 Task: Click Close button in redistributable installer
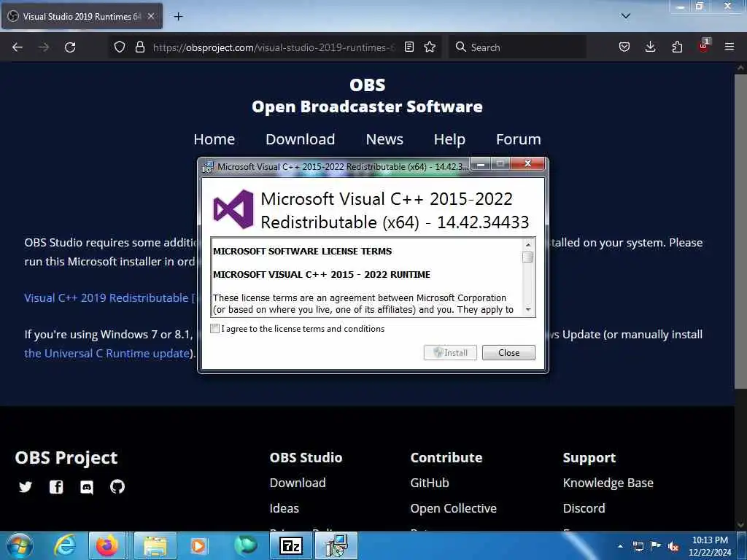508,353
